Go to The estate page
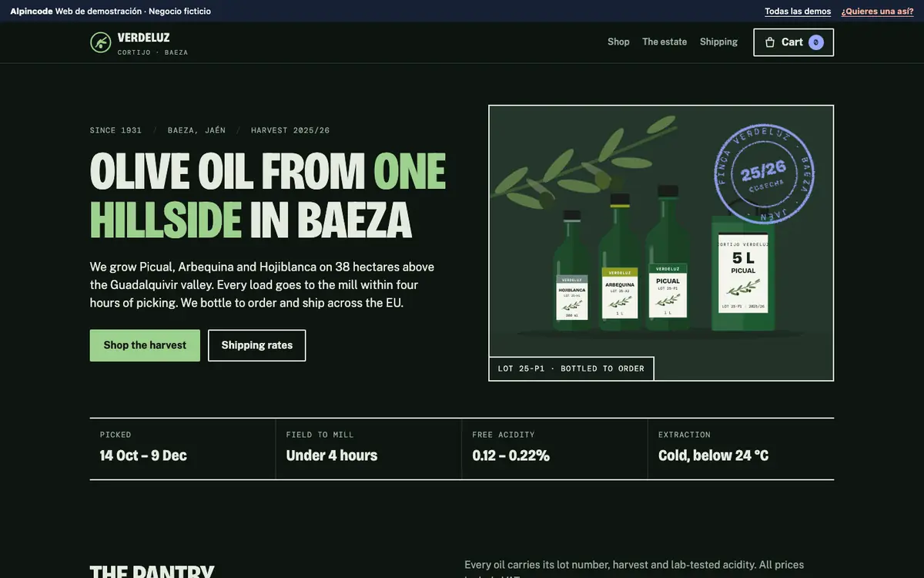 tap(665, 42)
